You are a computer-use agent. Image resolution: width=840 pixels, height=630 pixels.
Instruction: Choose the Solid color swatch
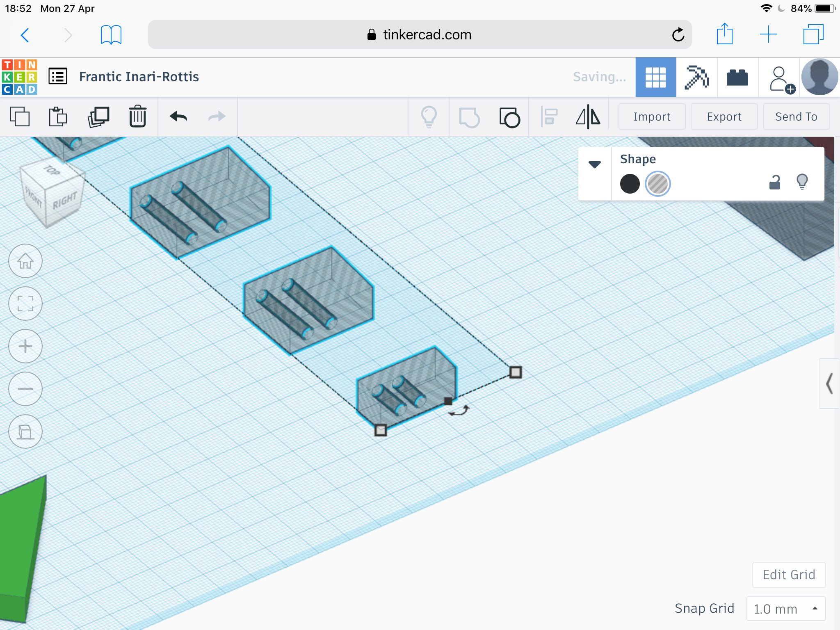click(x=630, y=184)
